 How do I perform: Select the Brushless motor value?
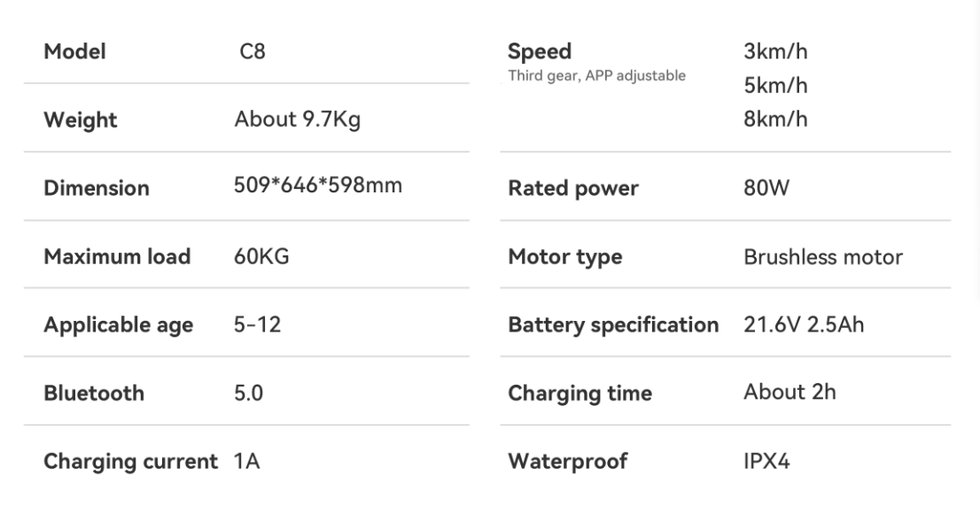pyautogui.click(x=823, y=257)
